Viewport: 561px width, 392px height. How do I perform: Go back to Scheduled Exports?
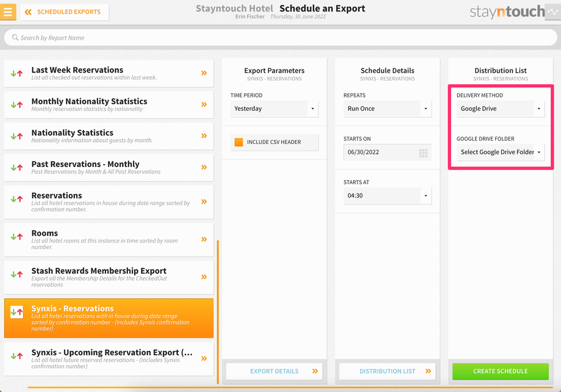(65, 12)
